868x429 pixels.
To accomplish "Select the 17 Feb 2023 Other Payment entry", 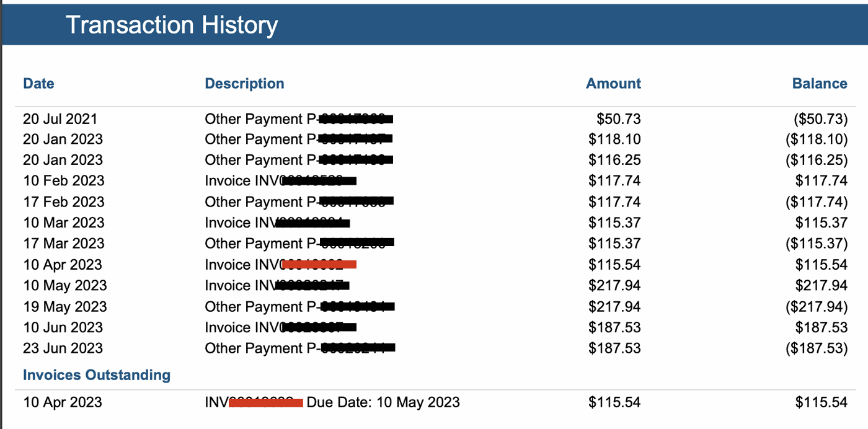I will coord(299,201).
